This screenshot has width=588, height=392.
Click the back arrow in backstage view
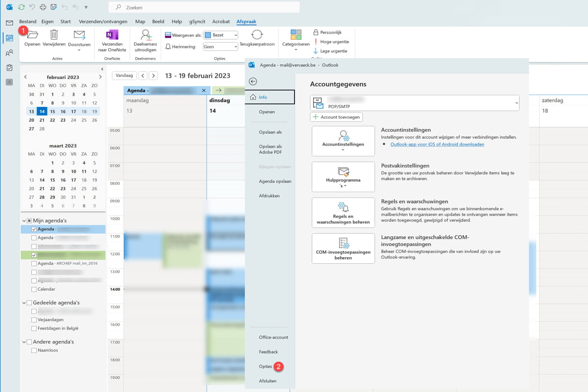pyautogui.click(x=253, y=81)
